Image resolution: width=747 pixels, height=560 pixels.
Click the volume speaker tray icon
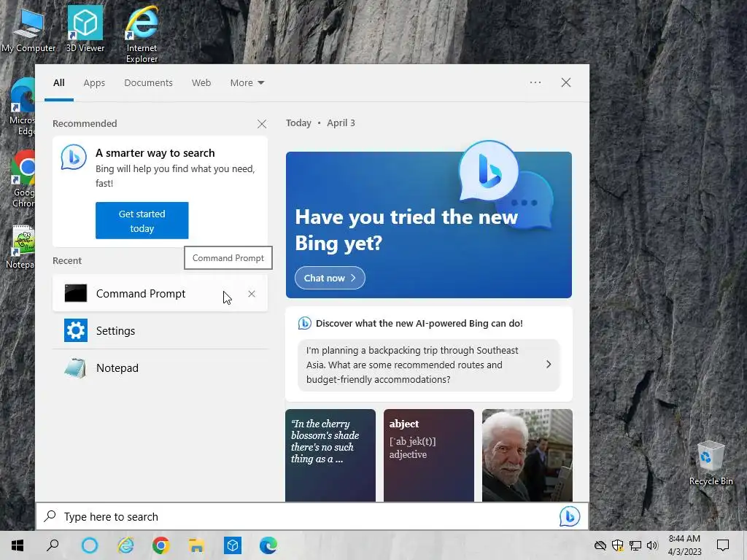click(x=652, y=545)
